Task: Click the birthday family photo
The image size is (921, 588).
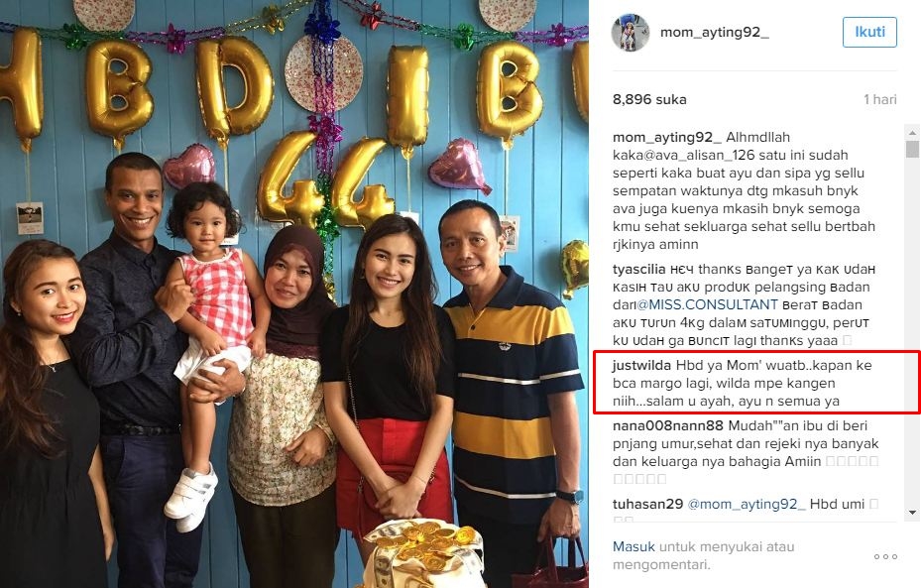Action: tap(294, 294)
